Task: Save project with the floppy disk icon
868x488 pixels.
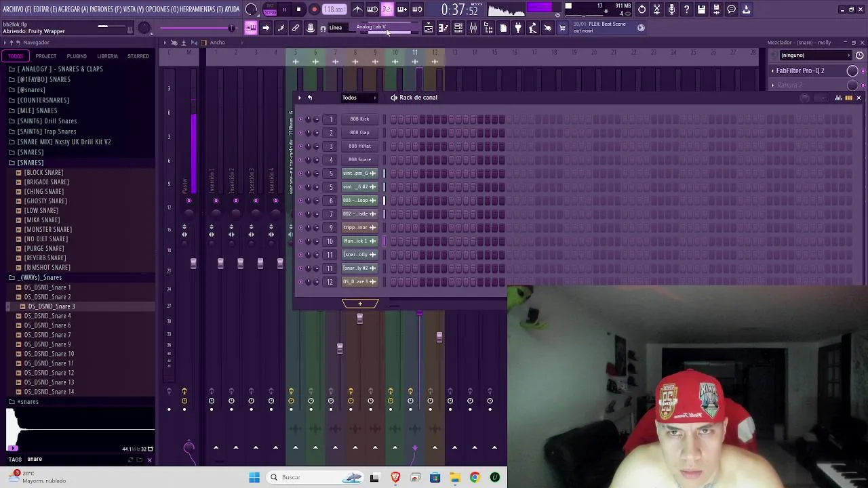Action: pos(701,9)
